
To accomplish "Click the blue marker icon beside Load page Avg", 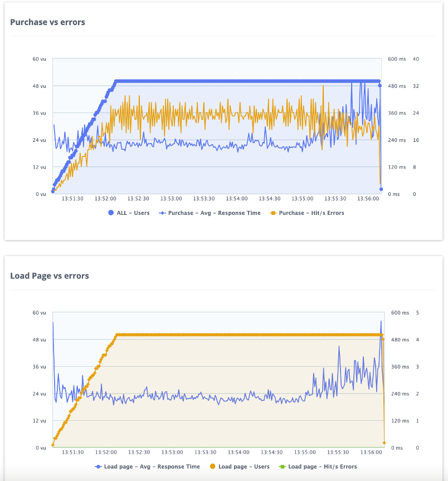I will (98, 467).
